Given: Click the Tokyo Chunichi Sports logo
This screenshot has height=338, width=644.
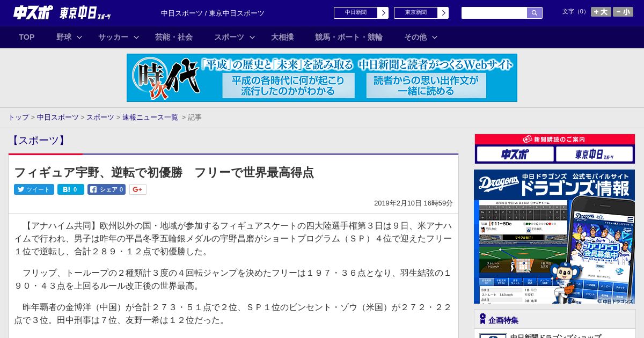Looking at the screenshot, I should pyautogui.click(x=85, y=13).
